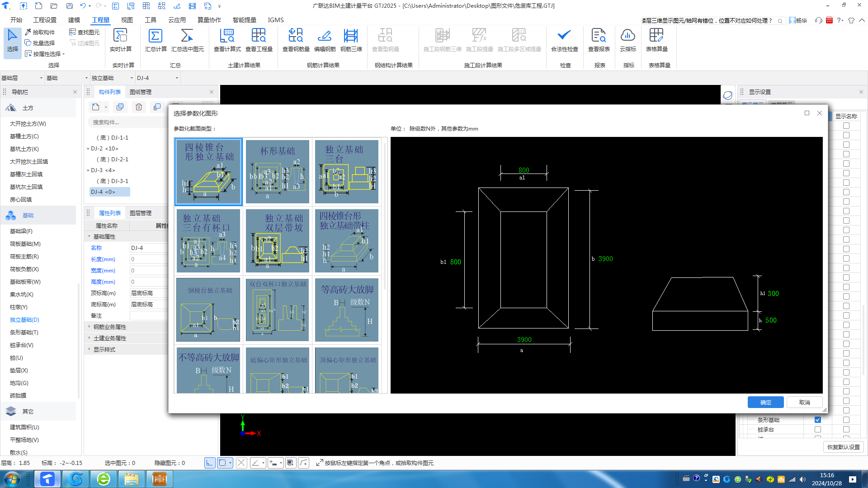Select 筏板基础(M) in navigation
Screen dimensions: 868x488
[x=25, y=244]
